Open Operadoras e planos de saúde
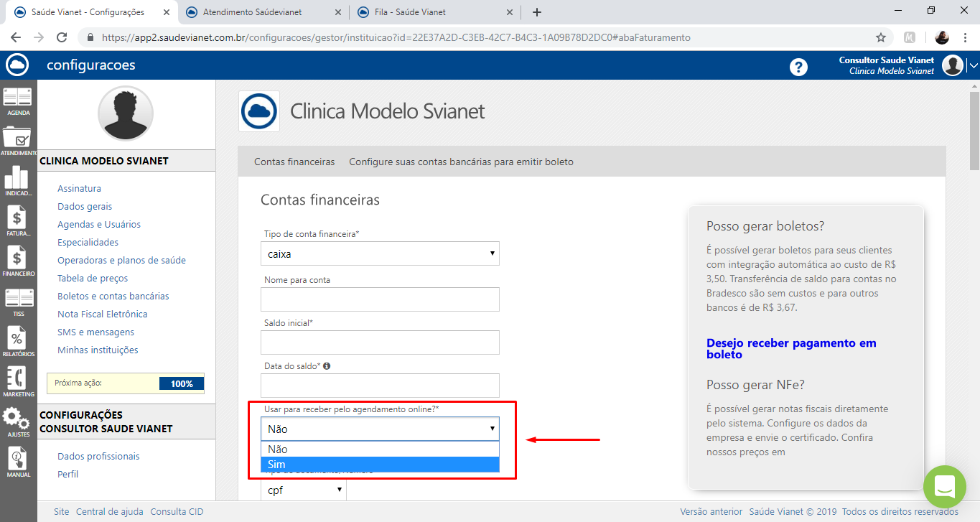Viewport: 980px width, 522px height. click(121, 260)
